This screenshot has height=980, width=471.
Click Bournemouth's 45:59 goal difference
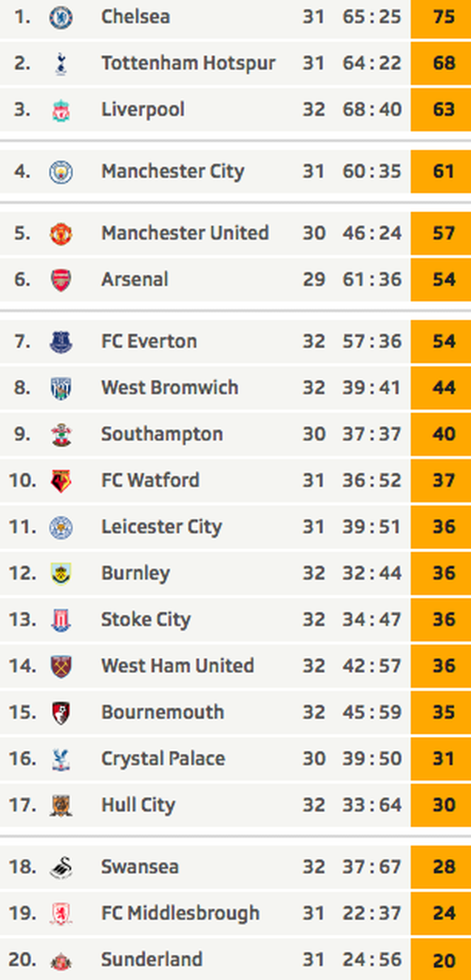click(372, 713)
